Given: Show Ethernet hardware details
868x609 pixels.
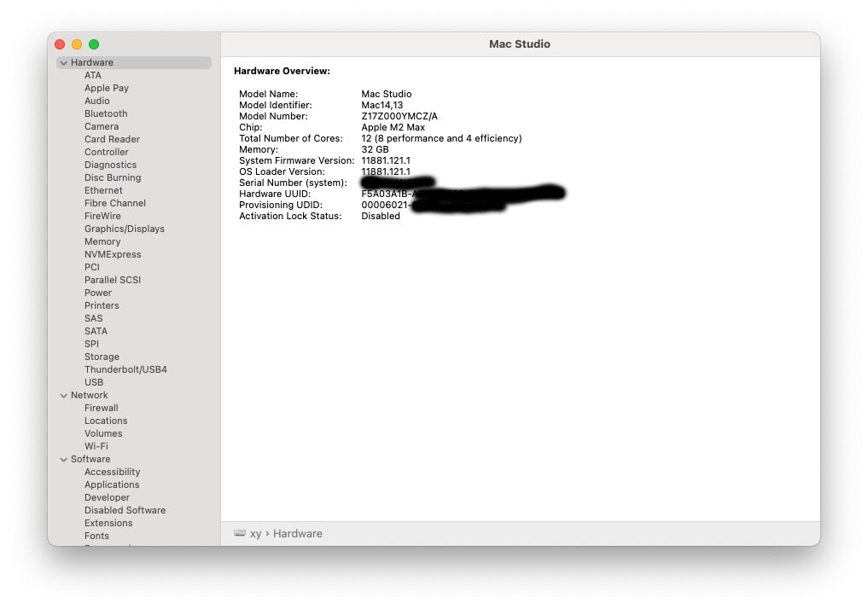Looking at the screenshot, I should pos(103,190).
